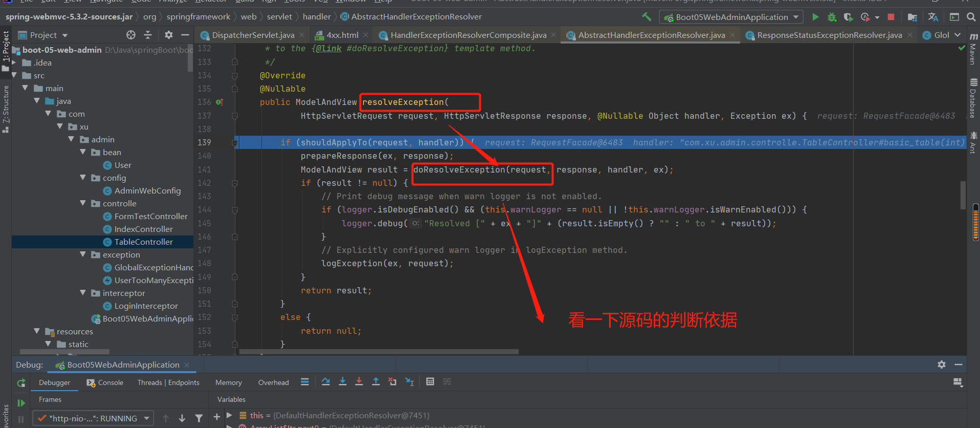This screenshot has width=980, height=428.
Task: Click locate/select opened file target icon
Action: click(x=131, y=35)
